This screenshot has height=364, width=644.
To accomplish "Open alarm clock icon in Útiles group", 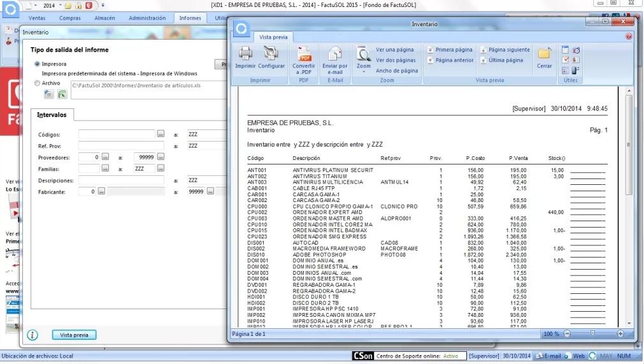I will click(x=576, y=50).
